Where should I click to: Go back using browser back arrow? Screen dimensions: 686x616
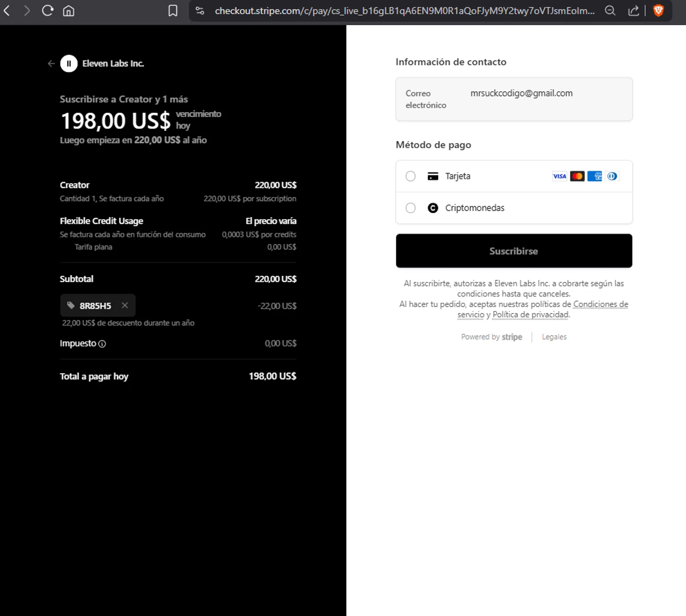(7, 11)
